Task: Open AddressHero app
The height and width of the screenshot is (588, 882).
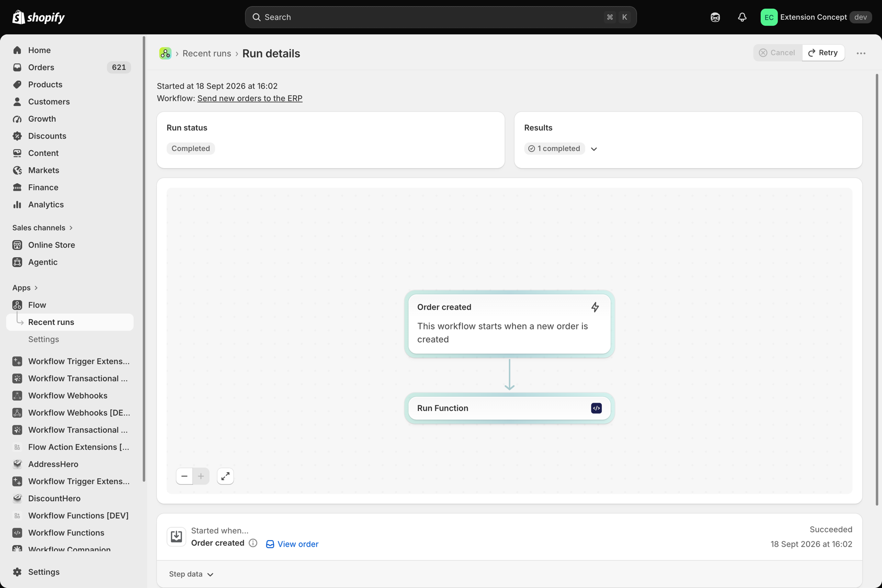Action: pyautogui.click(x=70, y=464)
